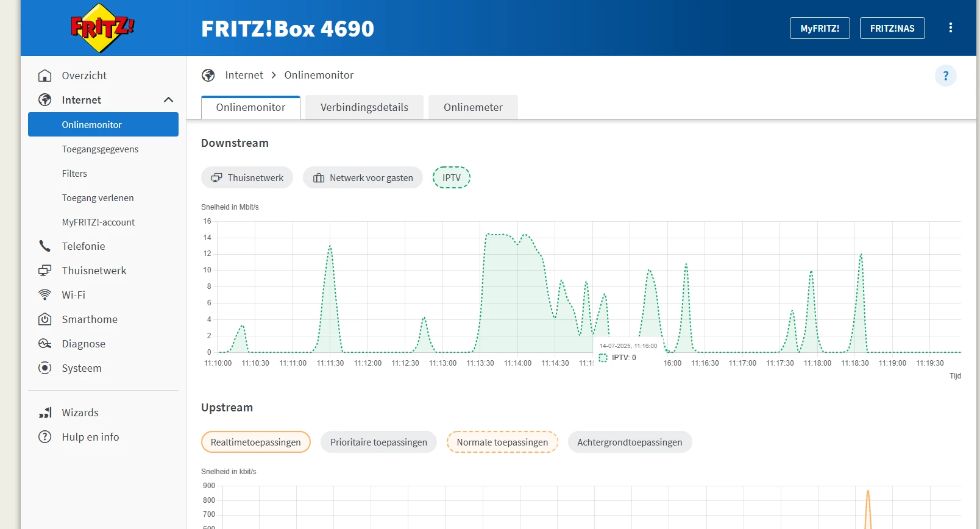The height and width of the screenshot is (529, 980).
Task: Click the 11:14:00 time axis label
Action: point(517,363)
